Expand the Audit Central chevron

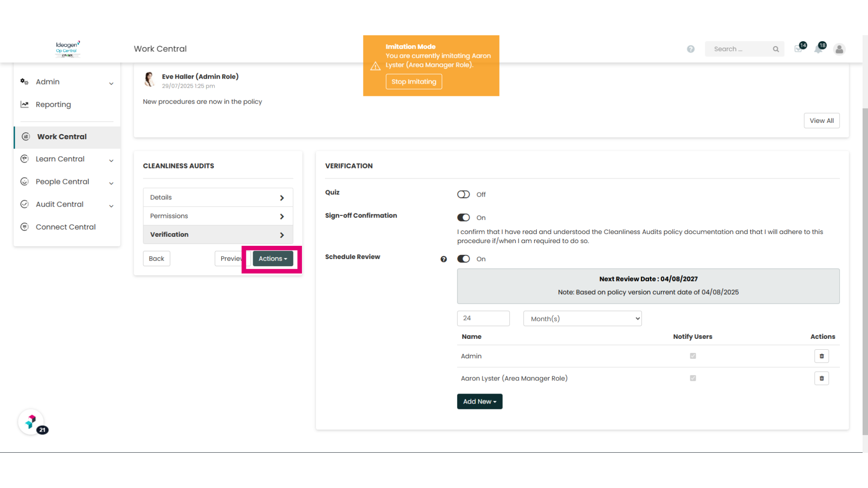111,206
